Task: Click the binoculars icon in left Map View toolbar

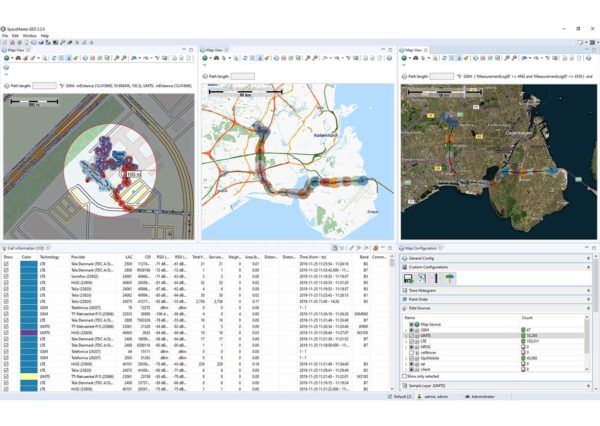Action: [x=18, y=58]
